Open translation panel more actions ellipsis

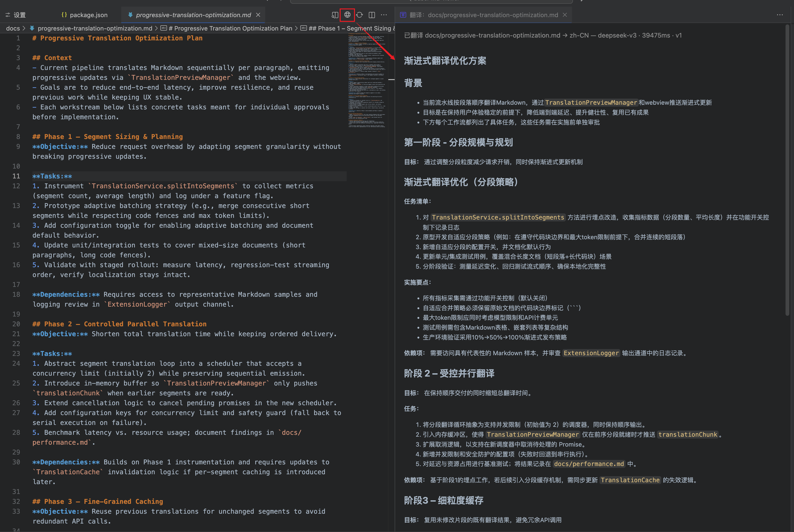[x=780, y=15]
